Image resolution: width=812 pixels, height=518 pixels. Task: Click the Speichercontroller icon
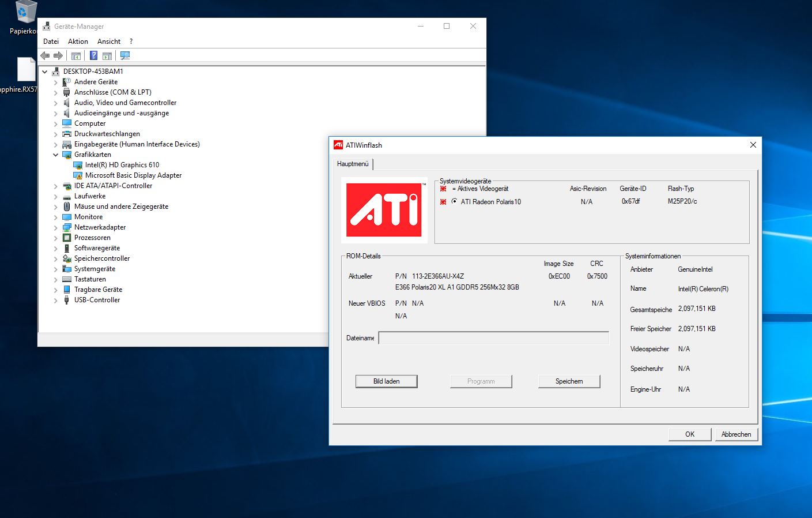[67, 258]
